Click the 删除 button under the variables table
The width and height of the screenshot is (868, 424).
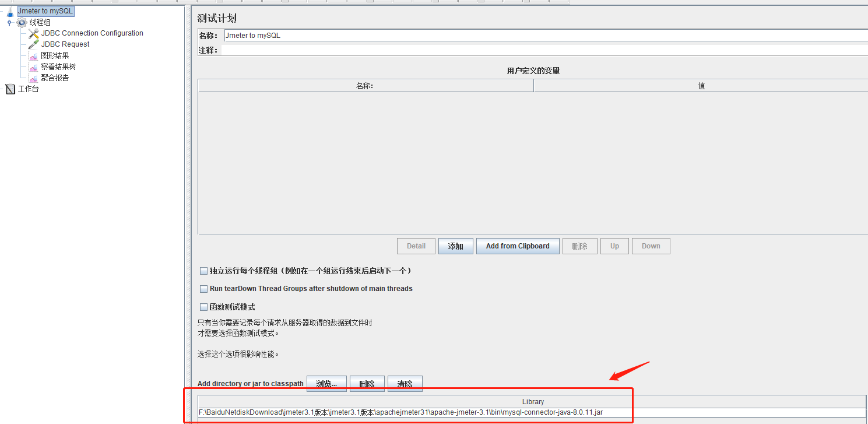click(580, 246)
